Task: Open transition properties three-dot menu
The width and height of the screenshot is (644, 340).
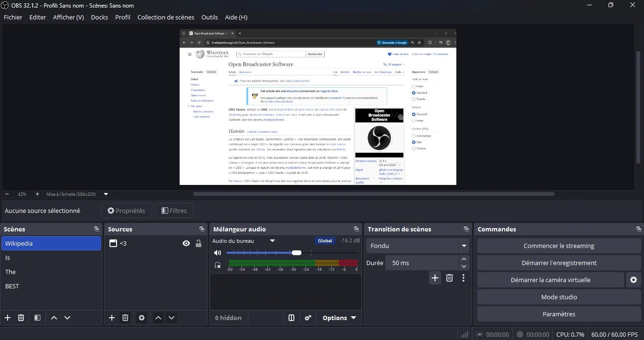Action: [463, 278]
